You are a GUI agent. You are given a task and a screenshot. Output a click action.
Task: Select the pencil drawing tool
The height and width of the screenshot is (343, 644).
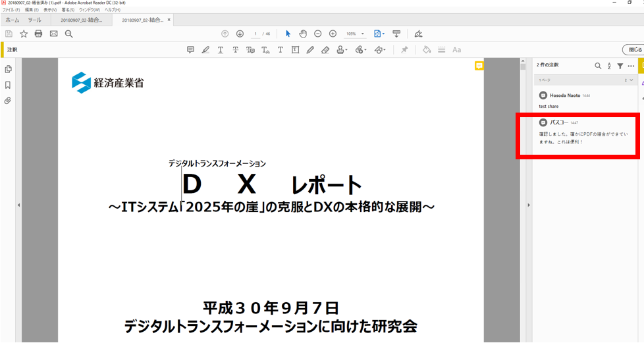pyautogui.click(x=310, y=49)
